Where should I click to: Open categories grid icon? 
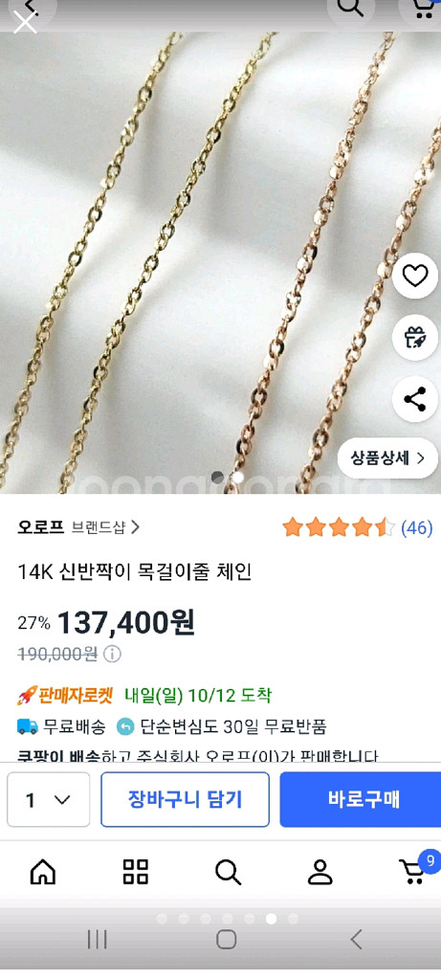(136, 871)
